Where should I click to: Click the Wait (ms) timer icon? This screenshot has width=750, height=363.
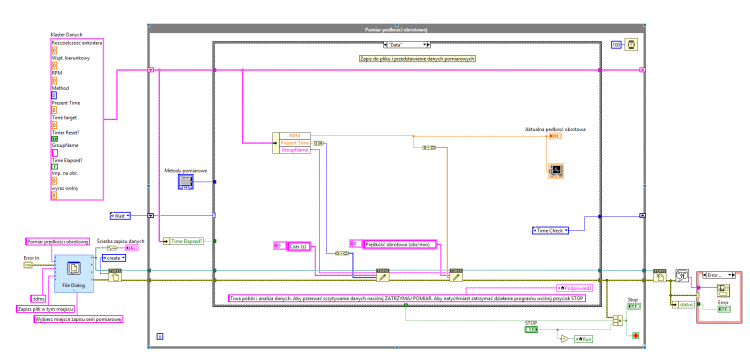(631, 45)
